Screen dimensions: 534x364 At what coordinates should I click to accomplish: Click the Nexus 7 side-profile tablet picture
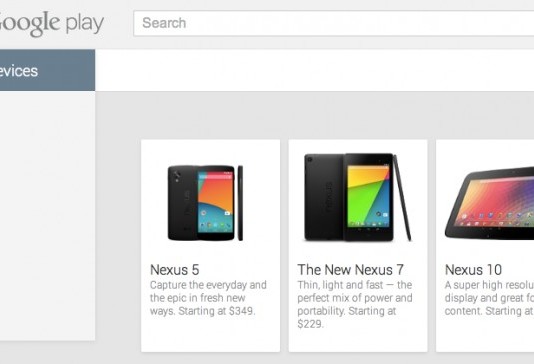point(402,197)
